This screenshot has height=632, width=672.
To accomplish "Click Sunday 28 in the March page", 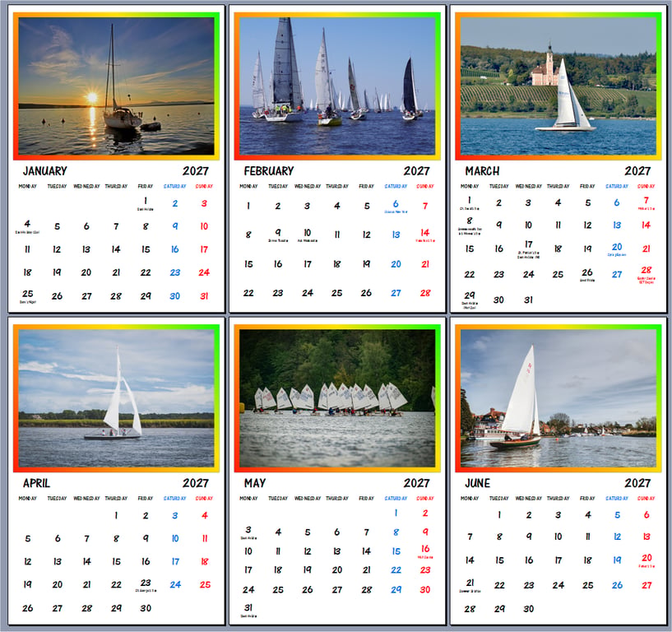I will pos(646,270).
